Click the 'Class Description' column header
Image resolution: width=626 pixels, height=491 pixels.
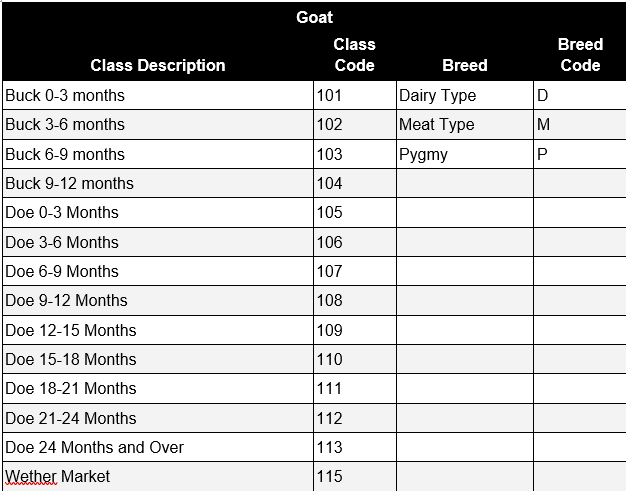(158, 56)
